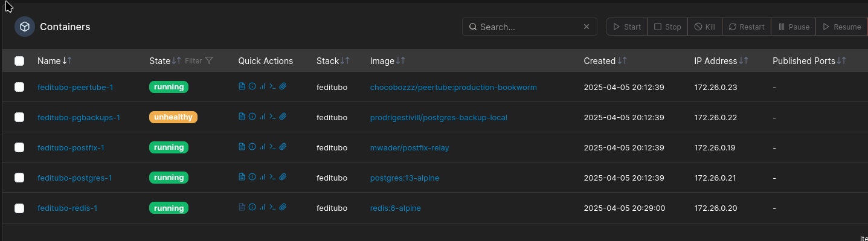Sort containers by Created column
The height and width of the screenshot is (241, 868).
[605, 61]
